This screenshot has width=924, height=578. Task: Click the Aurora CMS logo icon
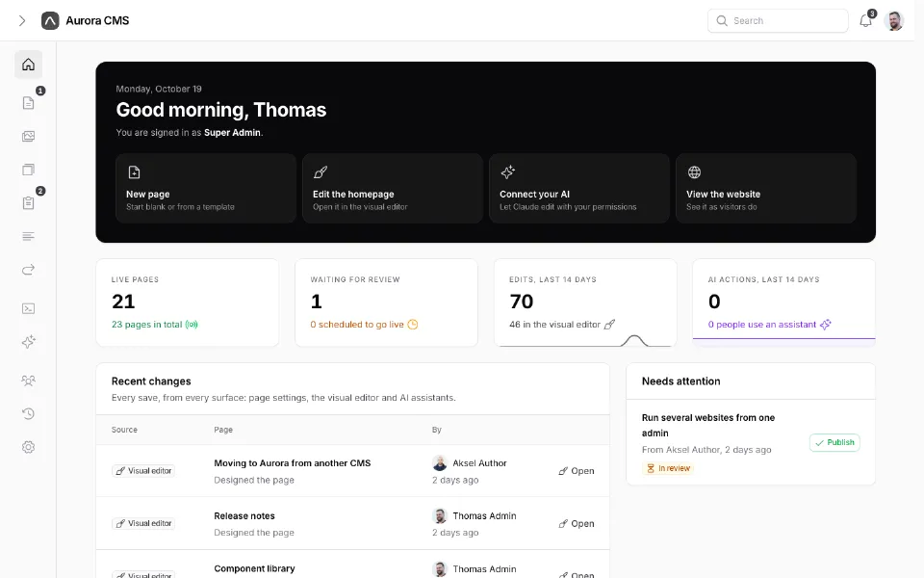50,20
